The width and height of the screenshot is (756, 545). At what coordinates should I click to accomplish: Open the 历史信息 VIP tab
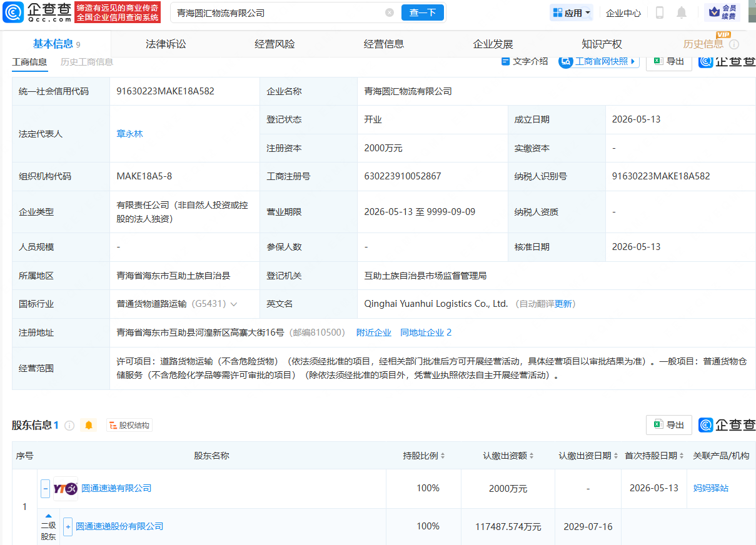[703, 44]
